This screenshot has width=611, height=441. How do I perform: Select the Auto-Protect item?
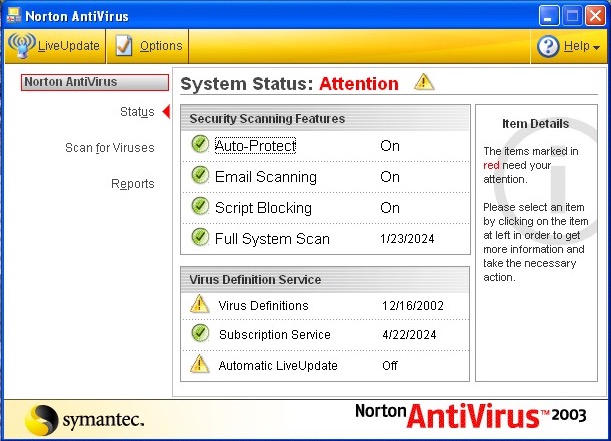click(255, 146)
